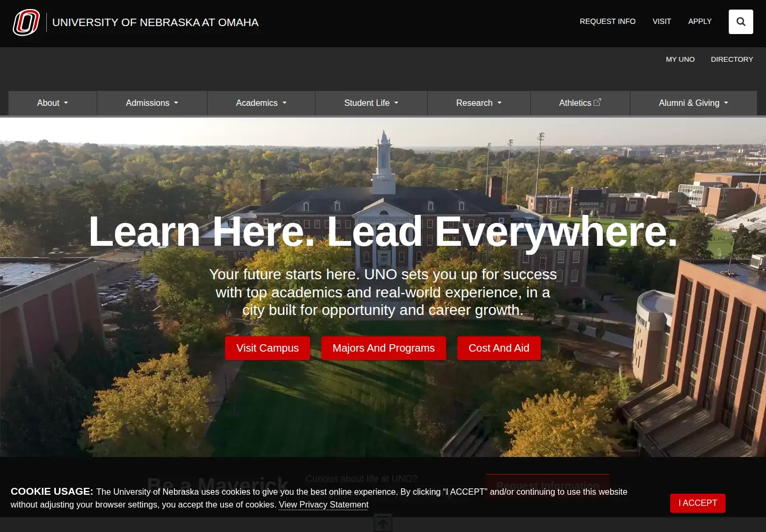Click the Majors And Programs button

tap(384, 348)
